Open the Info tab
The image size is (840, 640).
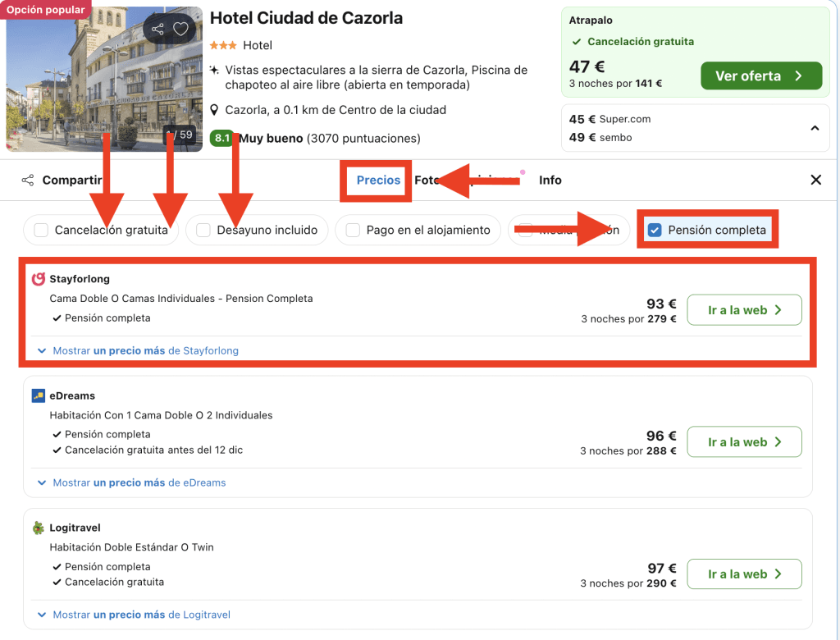point(550,181)
